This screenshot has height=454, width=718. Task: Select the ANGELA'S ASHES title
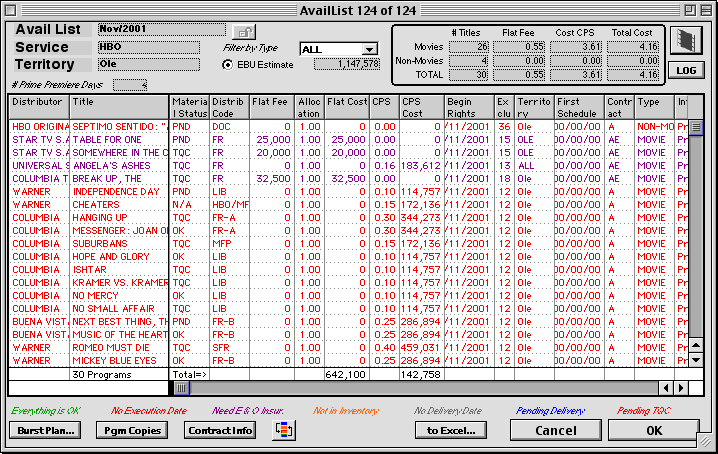(x=111, y=165)
